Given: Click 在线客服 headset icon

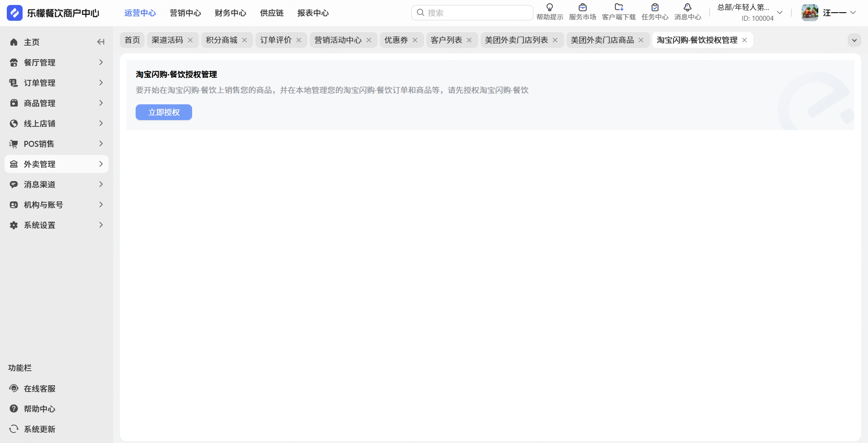Looking at the screenshot, I should (14, 388).
